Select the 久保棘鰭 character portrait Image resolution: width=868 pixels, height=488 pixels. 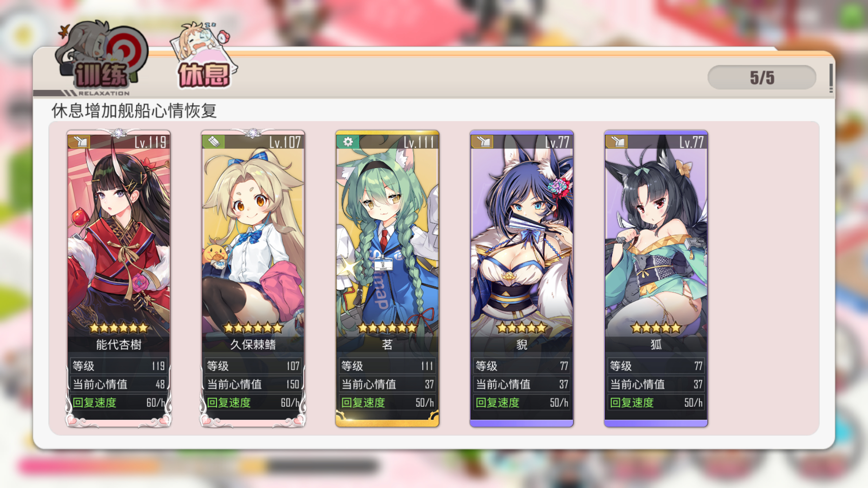[253, 236]
